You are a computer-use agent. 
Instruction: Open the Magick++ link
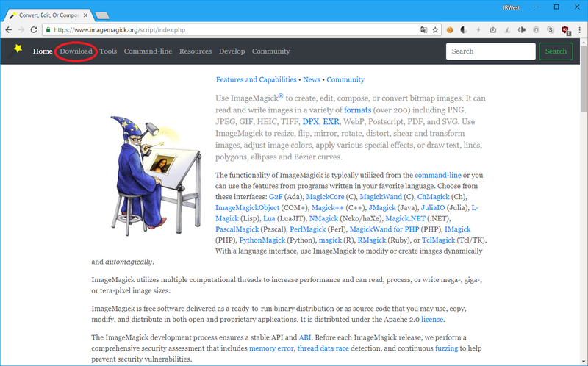coord(327,208)
